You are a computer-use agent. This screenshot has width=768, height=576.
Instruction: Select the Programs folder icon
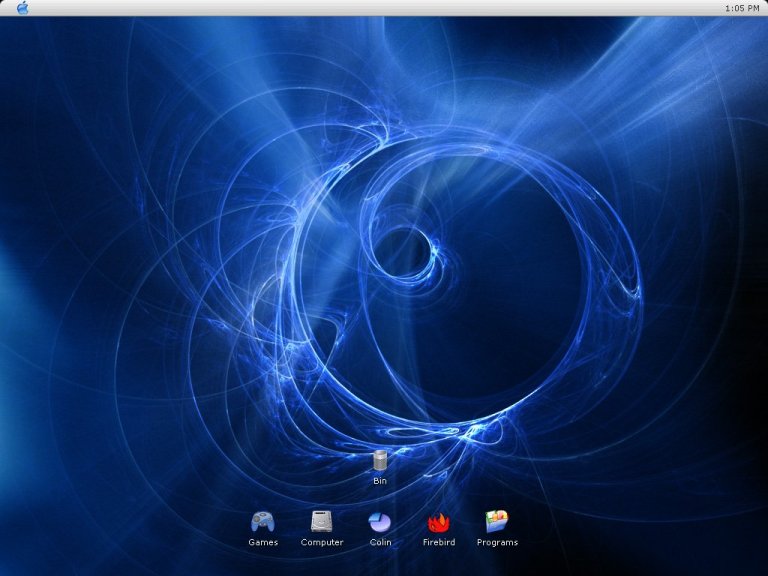click(497, 521)
